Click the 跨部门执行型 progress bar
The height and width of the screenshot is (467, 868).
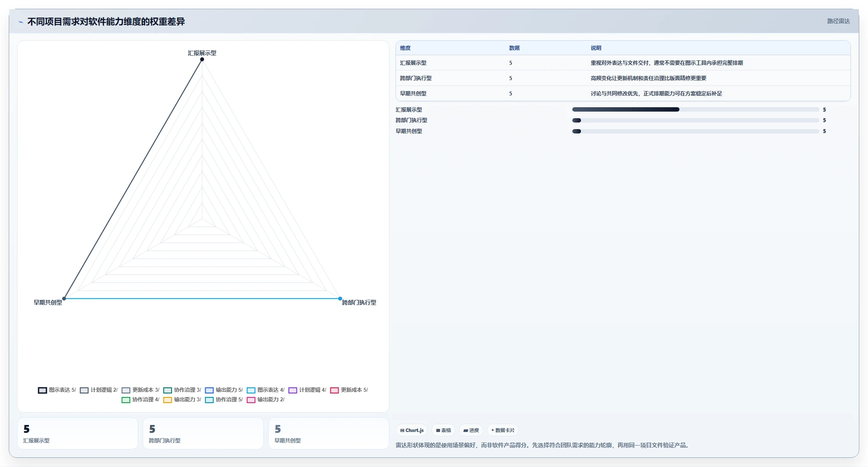coord(696,120)
